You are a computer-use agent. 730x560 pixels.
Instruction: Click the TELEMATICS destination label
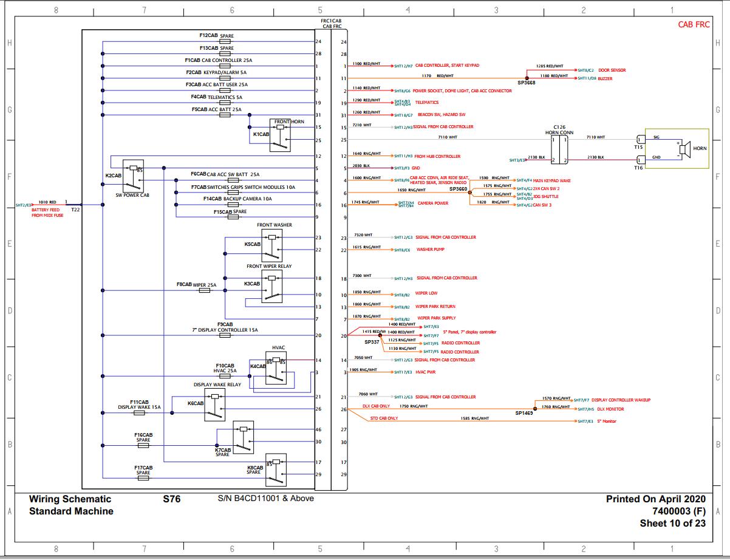[x=427, y=103]
